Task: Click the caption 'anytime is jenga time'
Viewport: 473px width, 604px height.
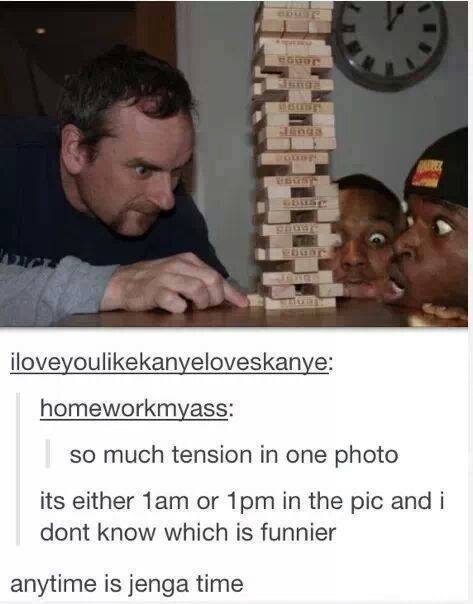Action: (x=127, y=584)
